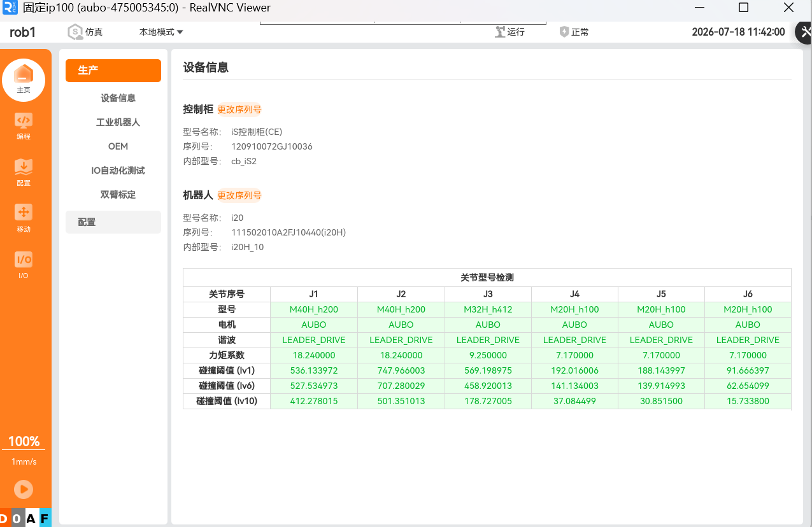Image resolution: width=812 pixels, height=527 pixels.
Task: Select OEM in the left menu
Action: pos(118,146)
